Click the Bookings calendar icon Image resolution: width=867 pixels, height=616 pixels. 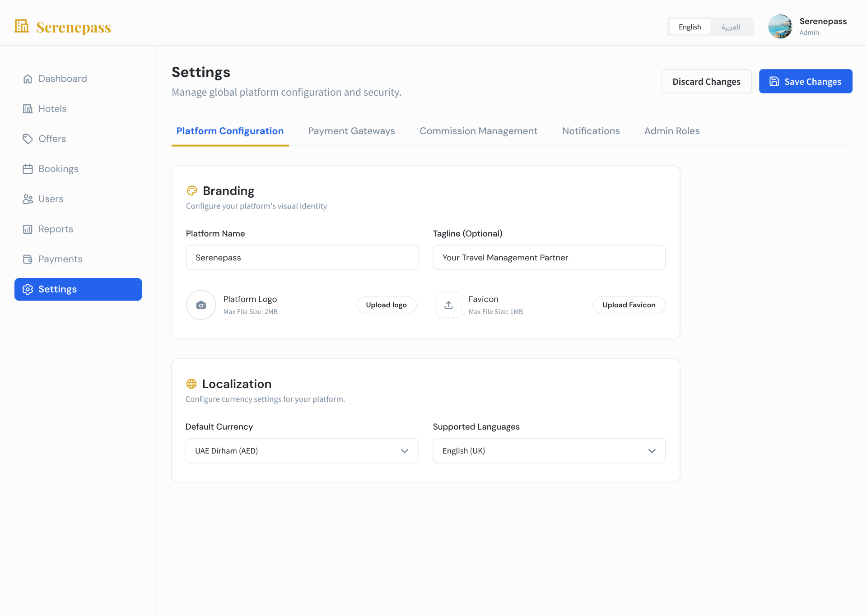28,169
